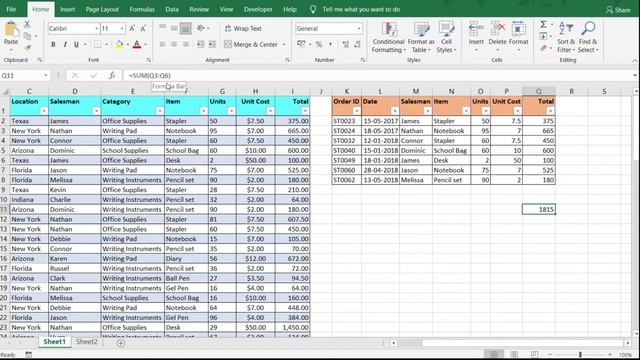Screen dimensions: 640x360
Task: Open the General number format dropdown
Action: point(359,29)
